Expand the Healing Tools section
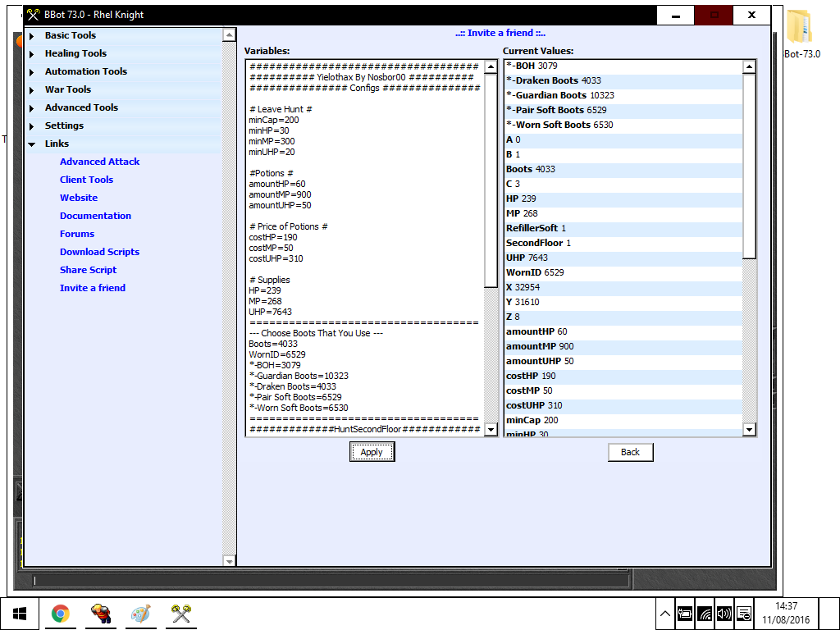The height and width of the screenshot is (630, 840). point(75,53)
